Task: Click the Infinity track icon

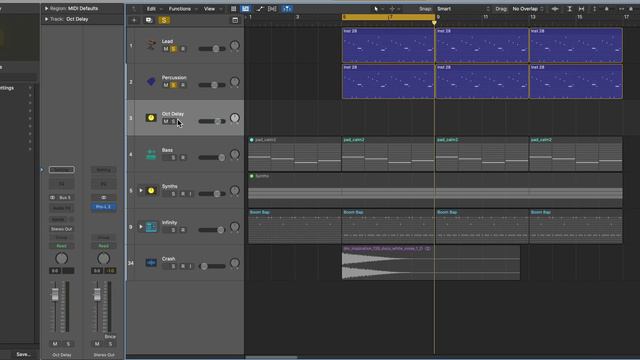Action: 151,227
